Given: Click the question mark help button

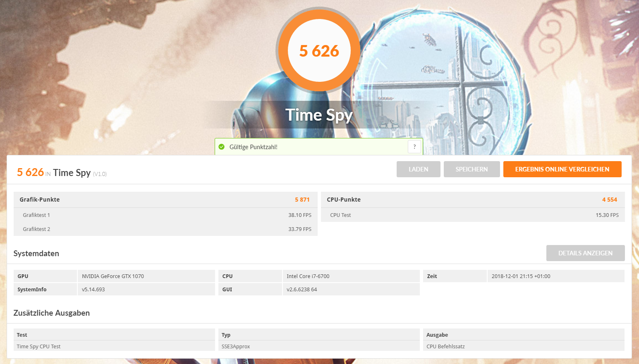Looking at the screenshot, I should click(414, 147).
